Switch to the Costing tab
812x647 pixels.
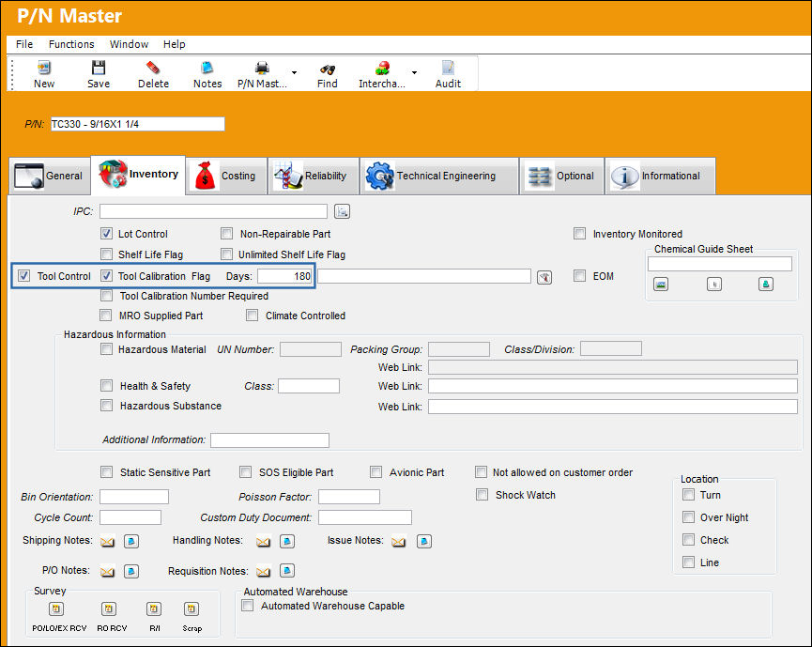(x=226, y=176)
